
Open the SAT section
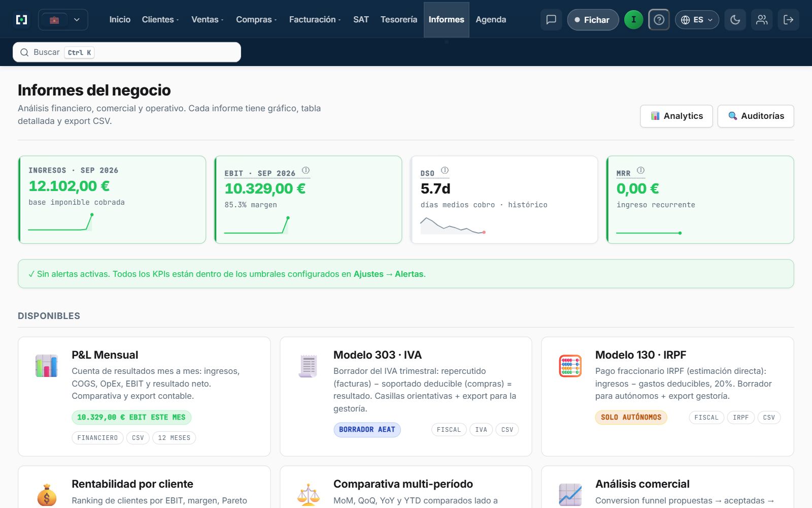361,20
